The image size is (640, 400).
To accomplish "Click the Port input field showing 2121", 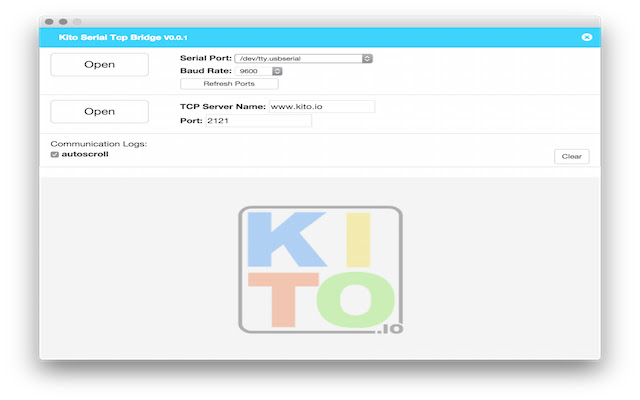I will coord(258,121).
